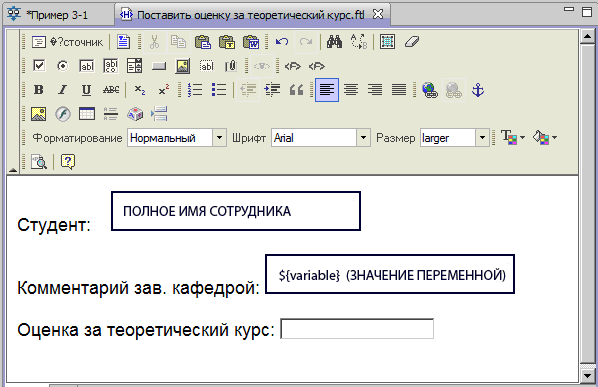598x387 pixels.
Task: Open the background color picker
Action: coord(545,137)
